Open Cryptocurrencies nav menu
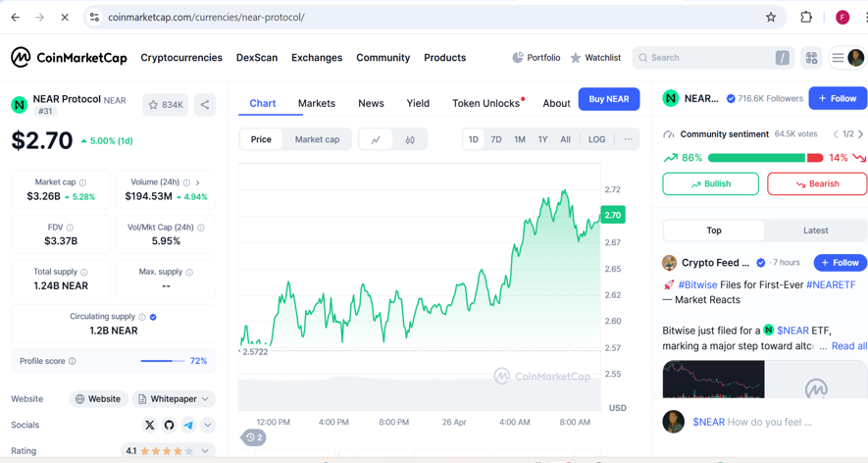Screen dimensions: 868x463 click(x=181, y=58)
